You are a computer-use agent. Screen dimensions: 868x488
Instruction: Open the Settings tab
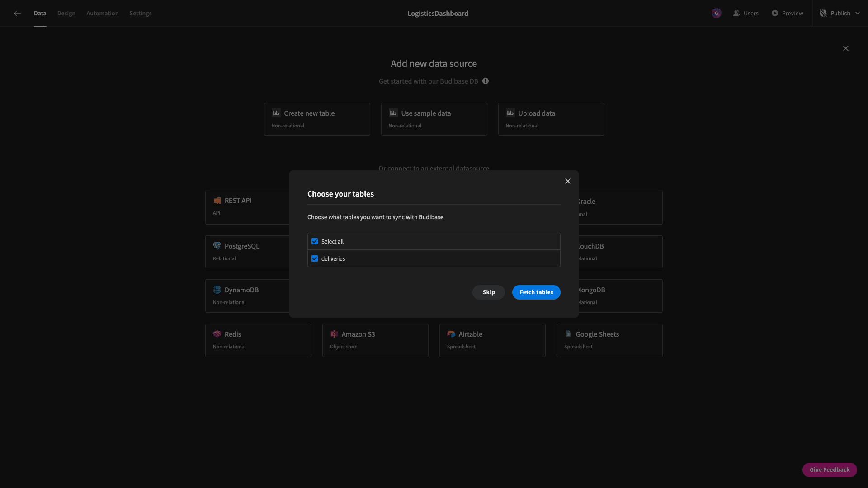[x=141, y=14]
